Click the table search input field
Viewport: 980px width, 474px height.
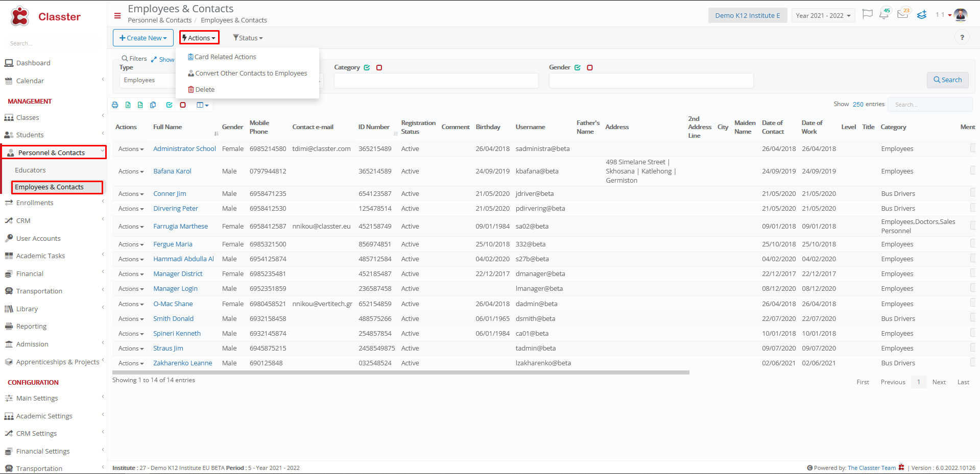[x=930, y=104]
